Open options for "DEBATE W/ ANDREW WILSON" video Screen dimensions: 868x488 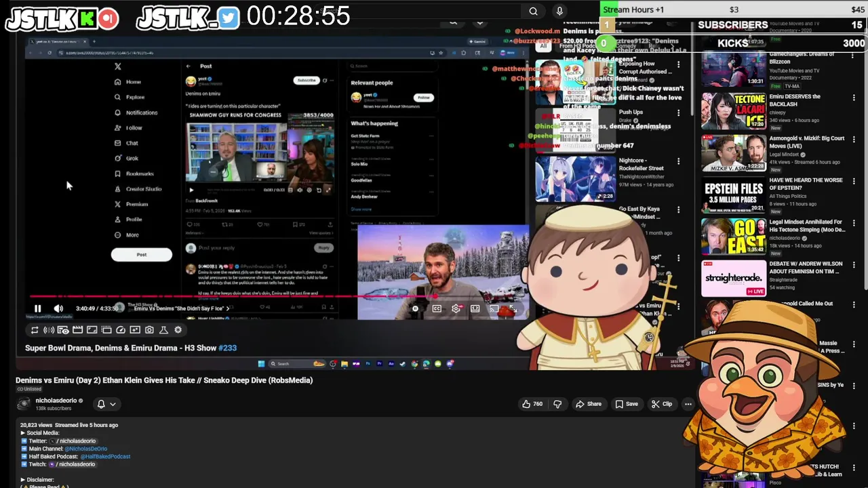click(854, 265)
